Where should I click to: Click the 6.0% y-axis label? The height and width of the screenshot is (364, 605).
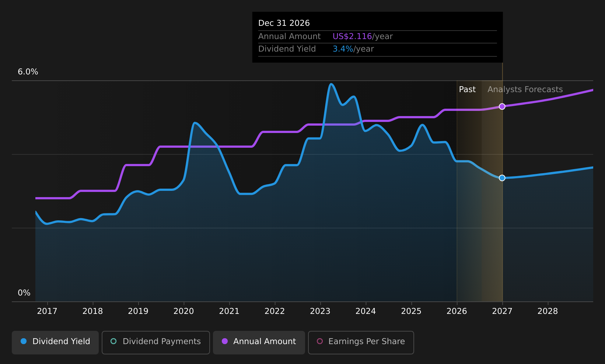click(x=28, y=72)
